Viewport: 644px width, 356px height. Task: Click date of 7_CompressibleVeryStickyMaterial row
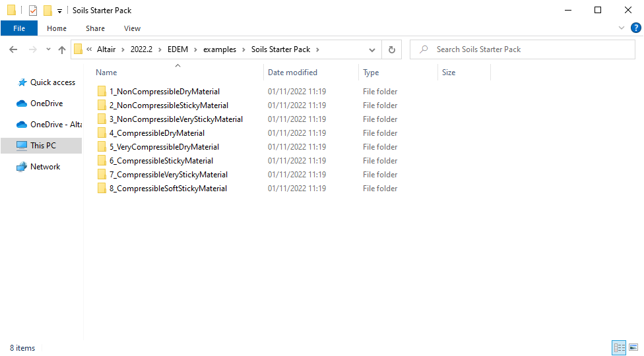coord(297,174)
